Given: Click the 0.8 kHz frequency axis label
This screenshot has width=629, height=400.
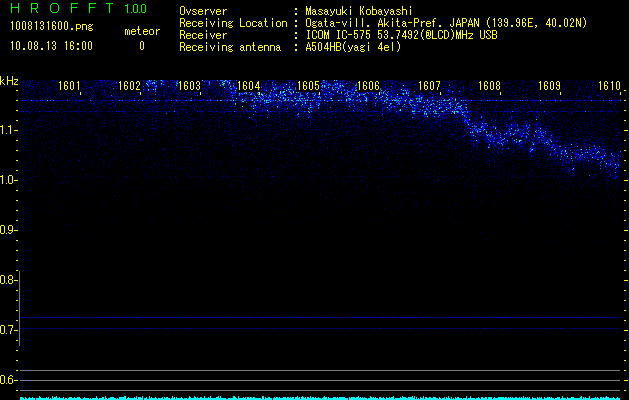Looking at the screenshot, I should click(x=8, y=280).
